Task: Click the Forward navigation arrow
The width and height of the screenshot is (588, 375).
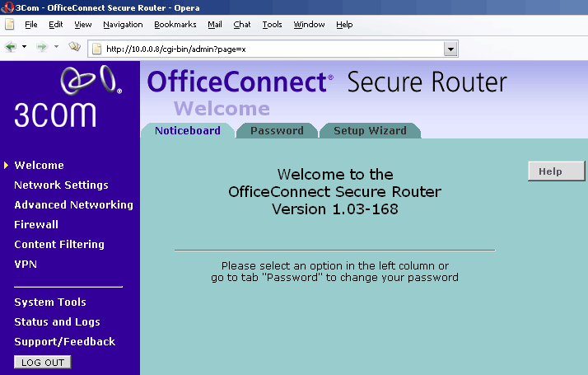Action: pos(41,47)
